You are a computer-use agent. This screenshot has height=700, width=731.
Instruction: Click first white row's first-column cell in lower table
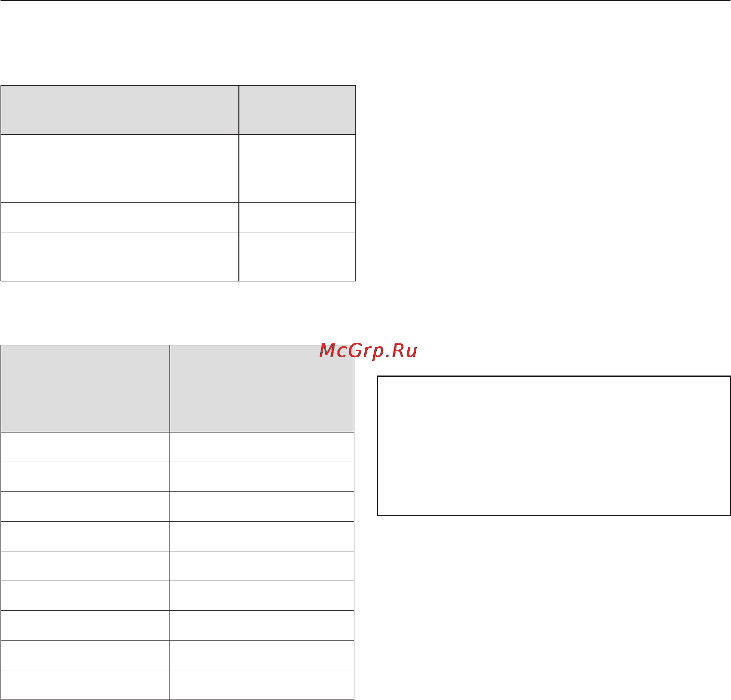tap(85, 447)
